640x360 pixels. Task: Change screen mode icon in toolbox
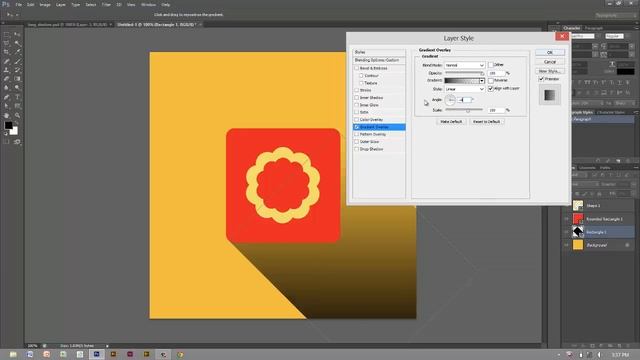click(x=17, y=142)
